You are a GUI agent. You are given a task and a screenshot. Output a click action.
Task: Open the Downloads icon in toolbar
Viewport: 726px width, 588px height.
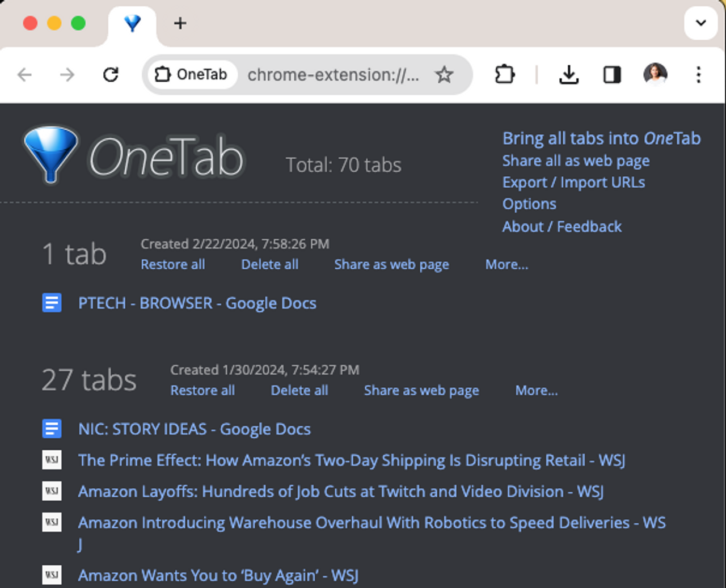pyautogui.click(x=568, y=74)
